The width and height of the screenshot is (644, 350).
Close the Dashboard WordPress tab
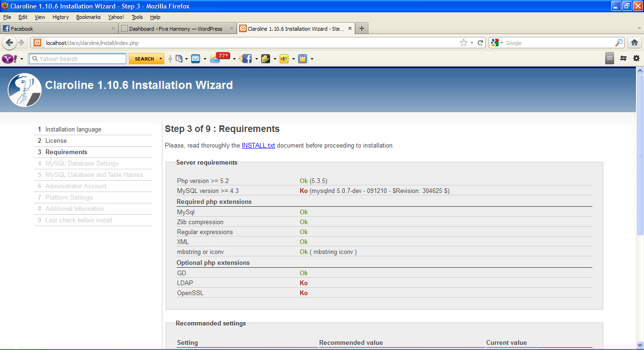(x=232, y=28)
